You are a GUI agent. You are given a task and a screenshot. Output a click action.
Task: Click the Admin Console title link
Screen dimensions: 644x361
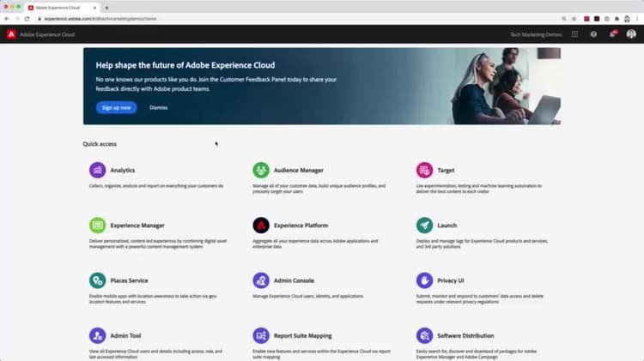[294, 280]
